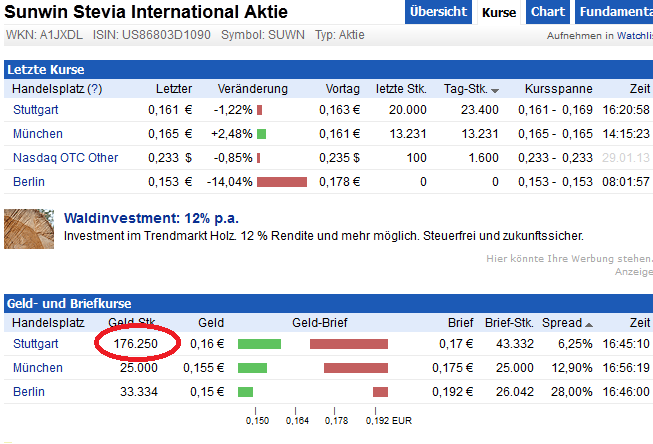Select the Kurse tab

pos(499,12)
